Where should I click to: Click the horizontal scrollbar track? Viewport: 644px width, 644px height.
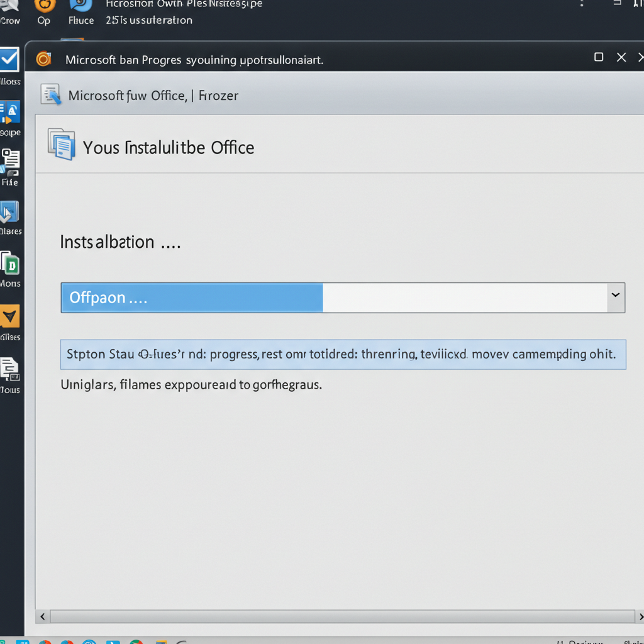(x=342, y=616)
